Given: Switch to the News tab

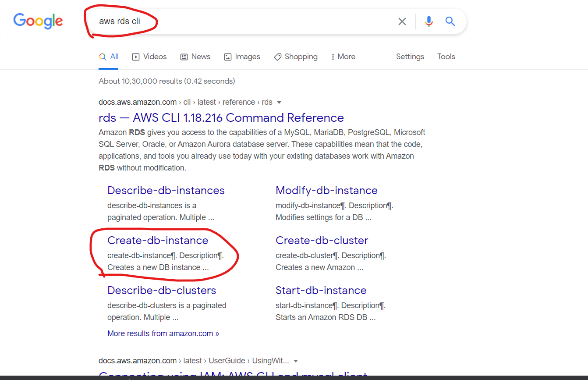Looking at the screenshot, I should coord(195,57).
